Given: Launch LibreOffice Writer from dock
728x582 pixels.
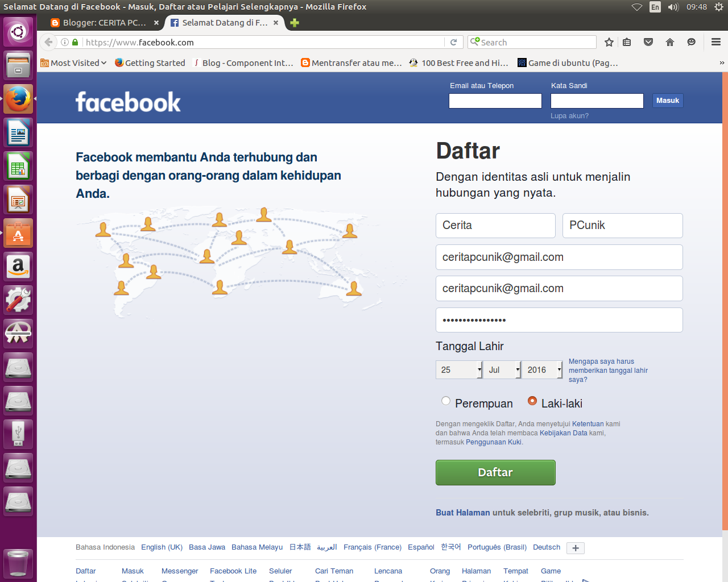Looking at the screenshot, I should [x=18, y=133].
